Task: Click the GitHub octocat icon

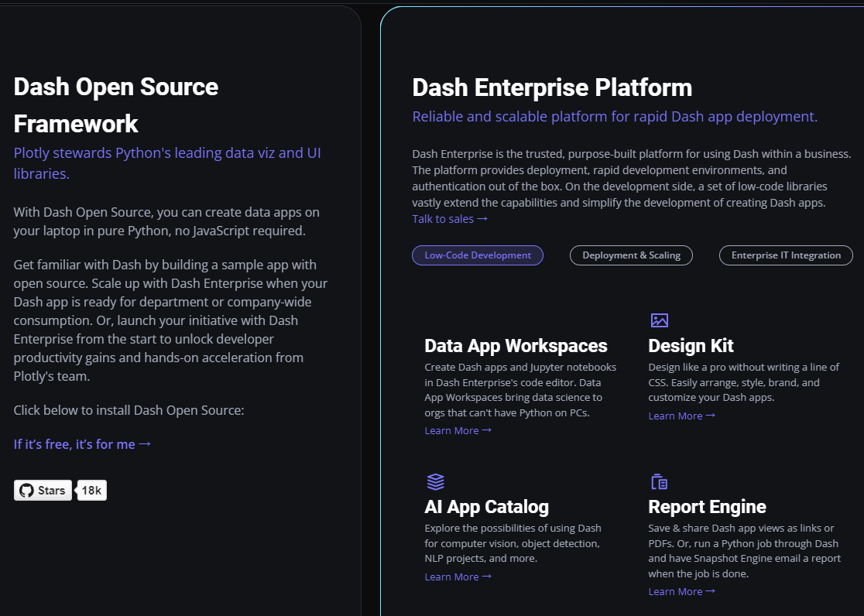Action: click(x=26, y=490)
